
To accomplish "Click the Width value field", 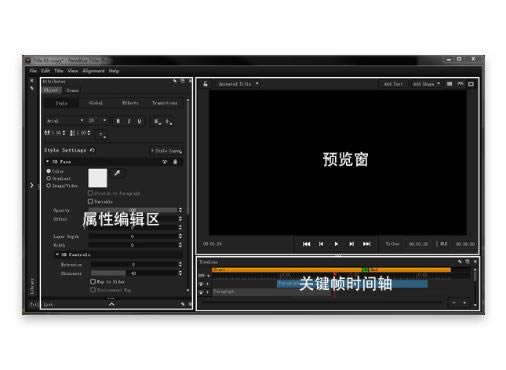I will (133, 245).
